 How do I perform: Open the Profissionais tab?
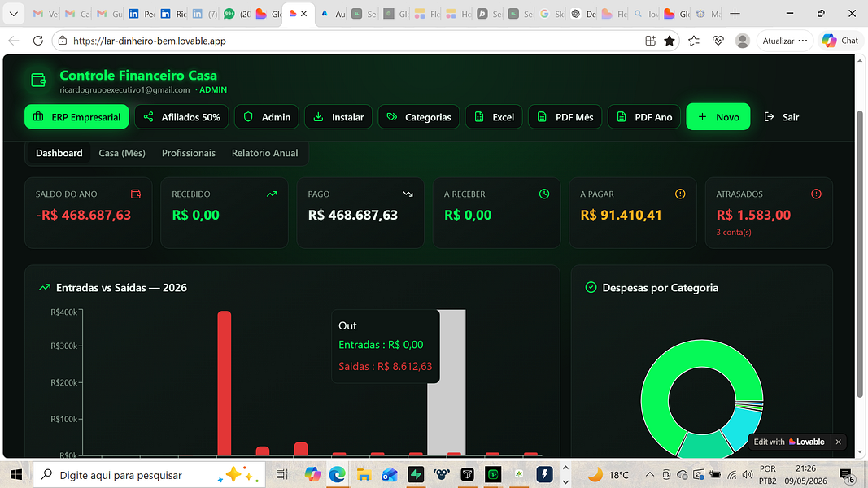click(x=188, y=153)
